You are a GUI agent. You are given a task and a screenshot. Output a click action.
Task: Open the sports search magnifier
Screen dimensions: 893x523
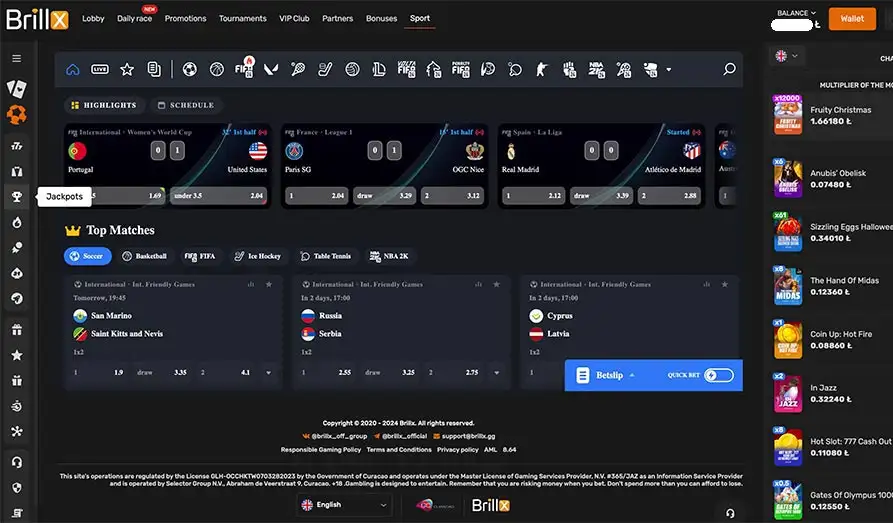[729, 70]
